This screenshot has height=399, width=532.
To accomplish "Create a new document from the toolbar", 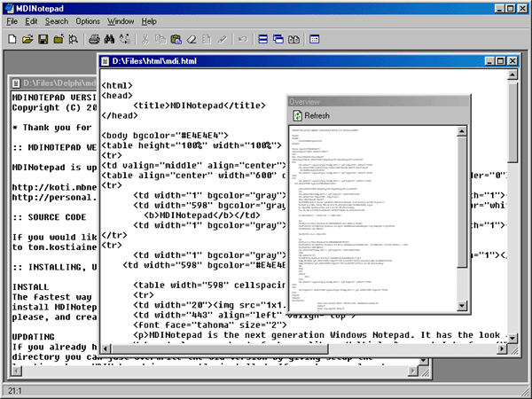I will point(12,39).
